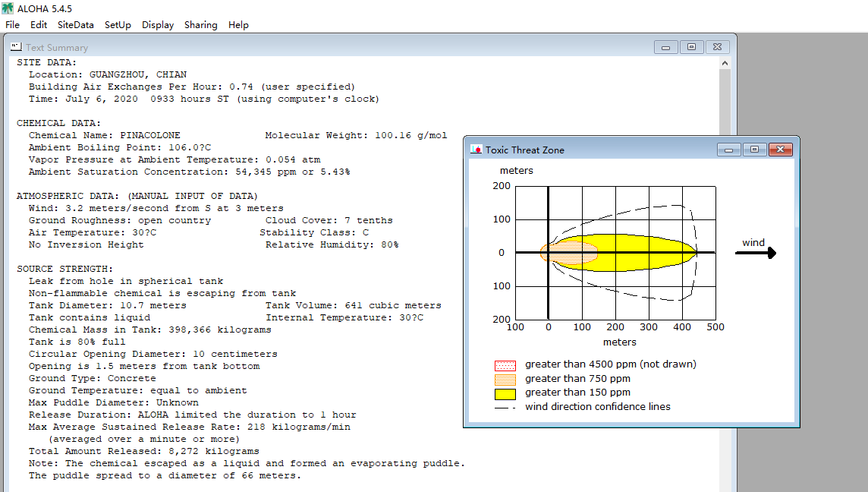Screen dimensions: 868x492
Task: Click the red 4500 ppm legend swatch
Action: coord(505,366)
